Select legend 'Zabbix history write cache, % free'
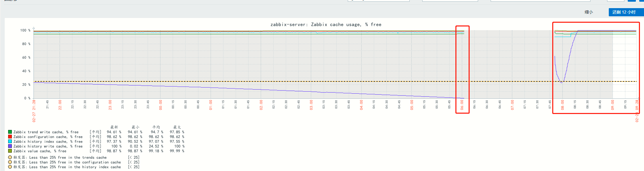This screenshot has width=644, height=171. (x=48, y=146)
